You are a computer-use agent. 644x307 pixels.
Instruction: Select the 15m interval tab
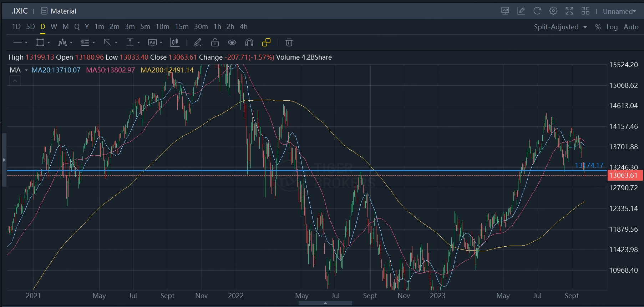182,27
